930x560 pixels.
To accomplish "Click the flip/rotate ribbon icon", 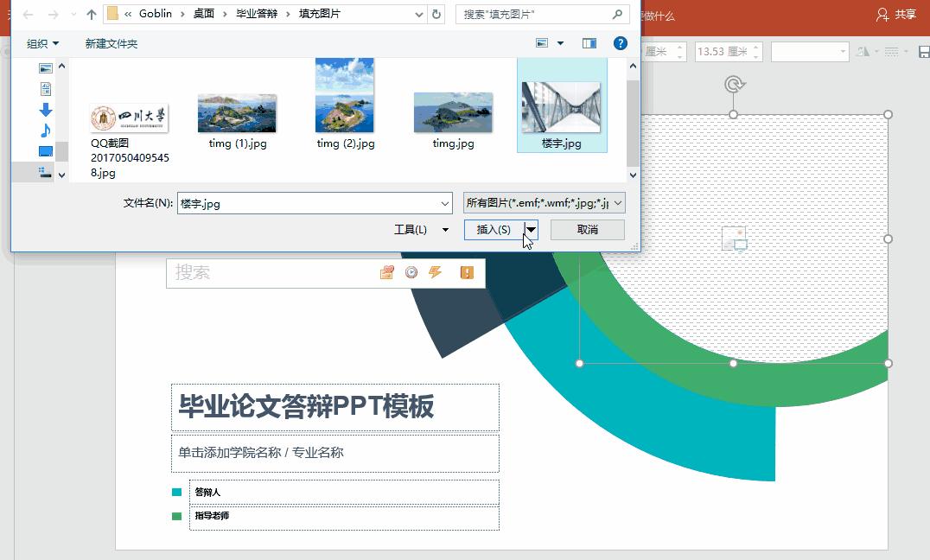I will [863, 52].
